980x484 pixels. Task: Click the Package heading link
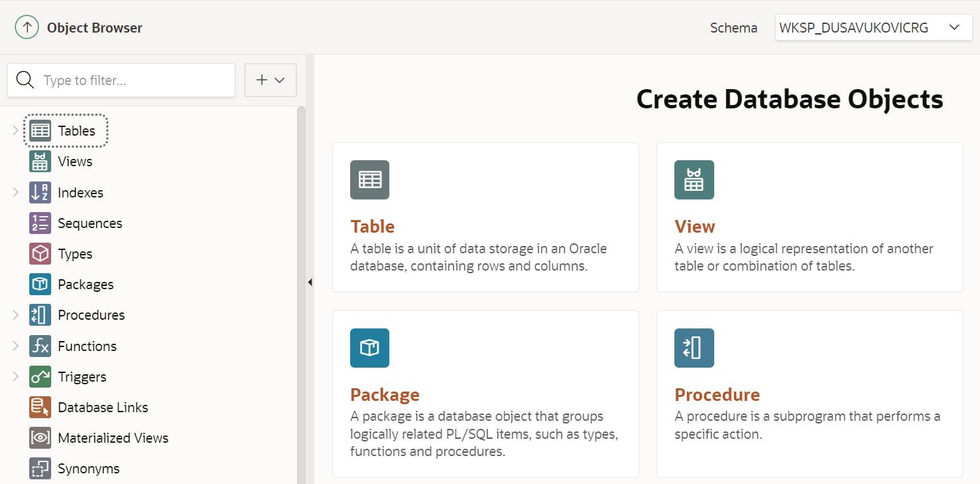385,395
